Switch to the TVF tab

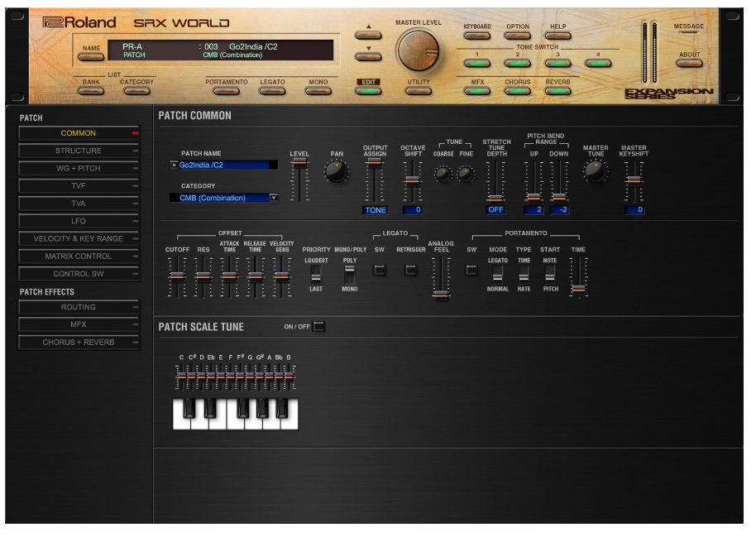click(79, 186)
